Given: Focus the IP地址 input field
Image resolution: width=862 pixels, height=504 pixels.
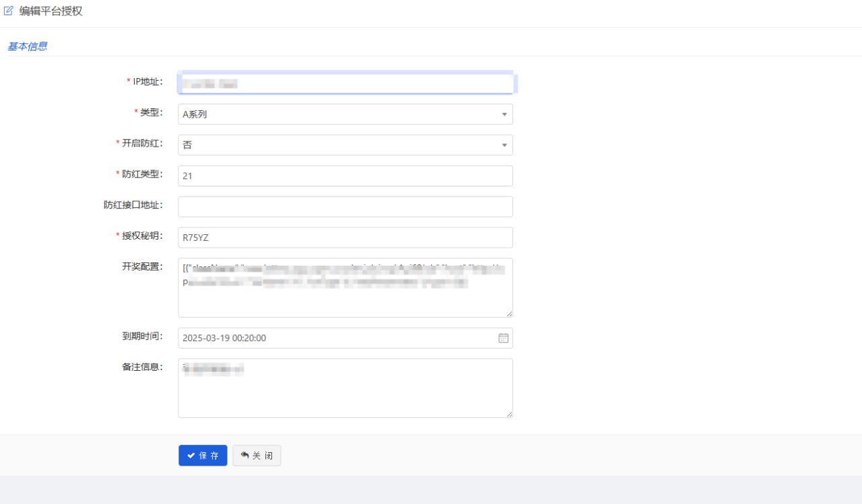Looking at the screenshot, I should [345, 83].
